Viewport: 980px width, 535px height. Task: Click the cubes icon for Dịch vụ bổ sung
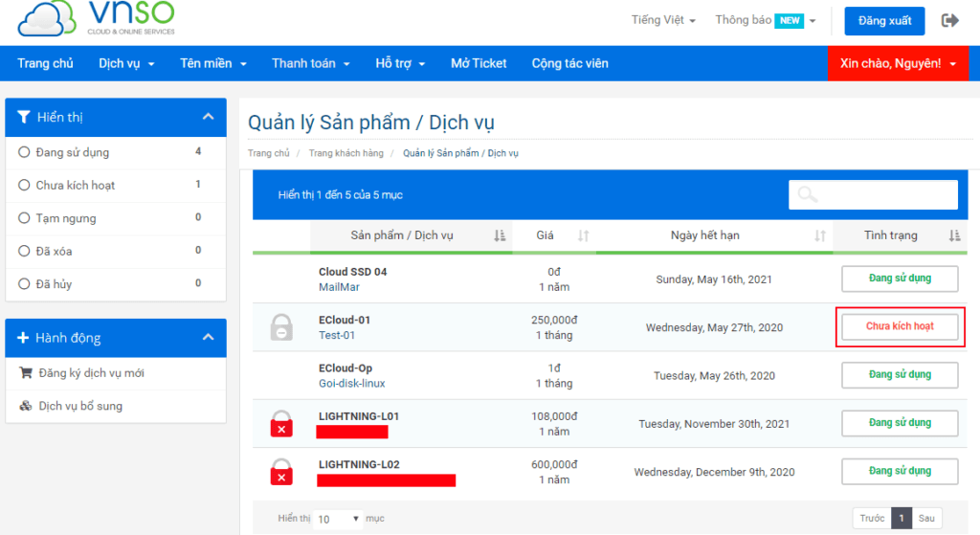point(26,406)
